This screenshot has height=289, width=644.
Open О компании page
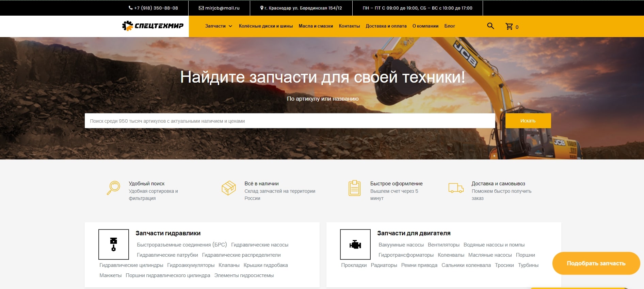click(x=425, y=26)
